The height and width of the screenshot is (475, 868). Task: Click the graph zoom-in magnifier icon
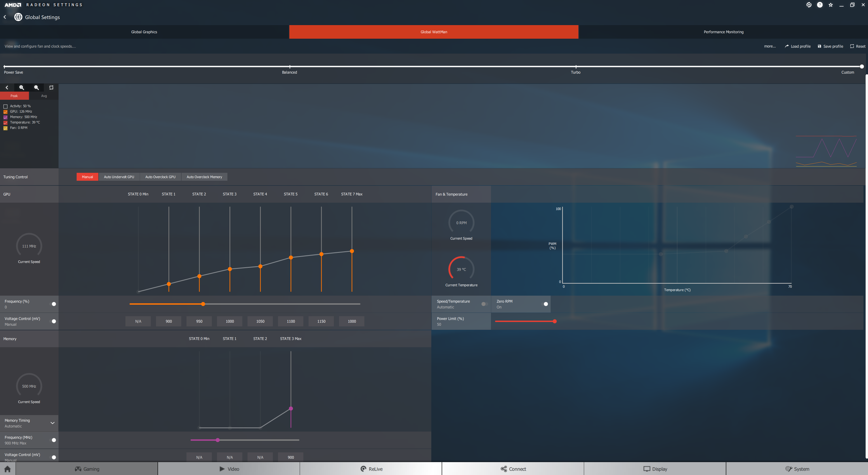(21, 87)
